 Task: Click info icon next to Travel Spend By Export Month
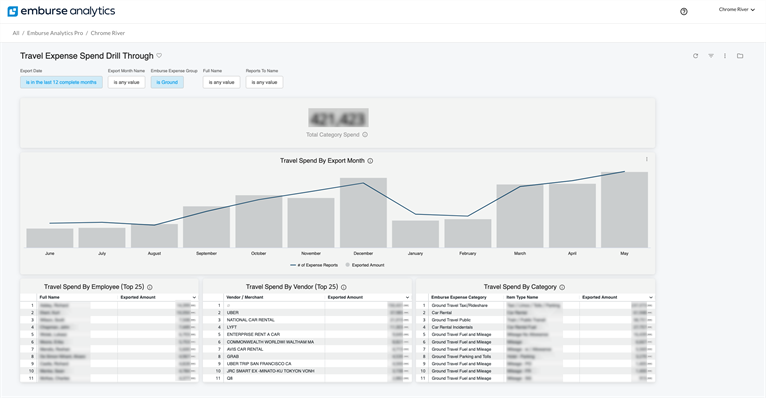tap(370, 161)
